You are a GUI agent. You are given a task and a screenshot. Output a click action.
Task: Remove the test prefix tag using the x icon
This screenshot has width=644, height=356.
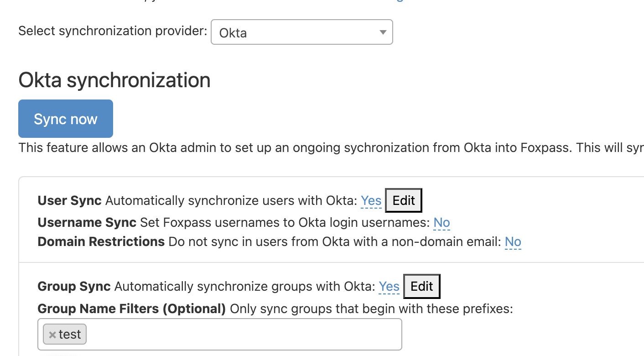(52, 335)
